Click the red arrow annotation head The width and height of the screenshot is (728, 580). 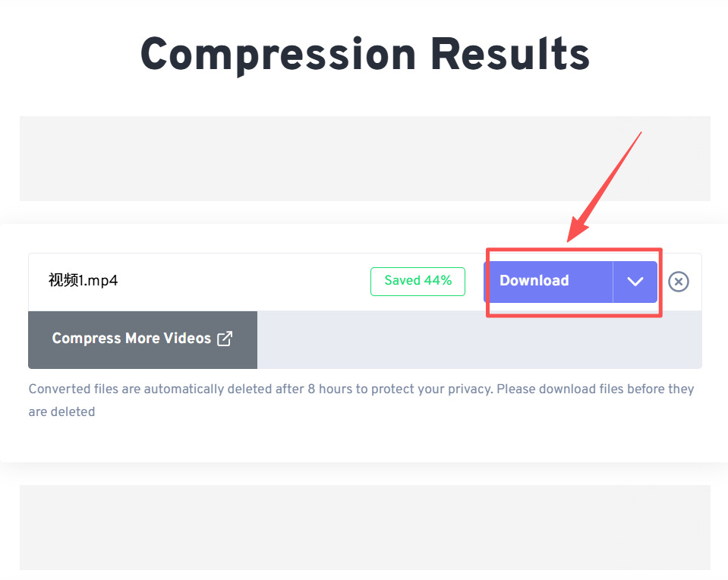pos(578,229)
